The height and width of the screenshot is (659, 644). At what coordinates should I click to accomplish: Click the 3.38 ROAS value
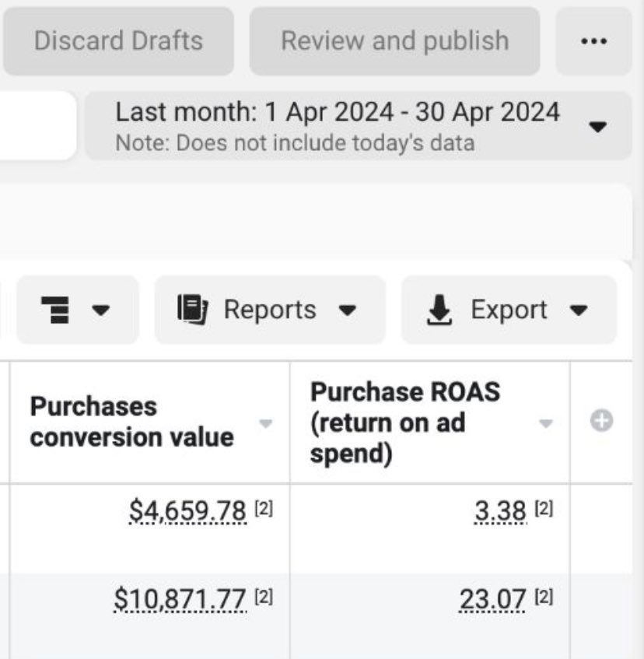click(500, 511)
